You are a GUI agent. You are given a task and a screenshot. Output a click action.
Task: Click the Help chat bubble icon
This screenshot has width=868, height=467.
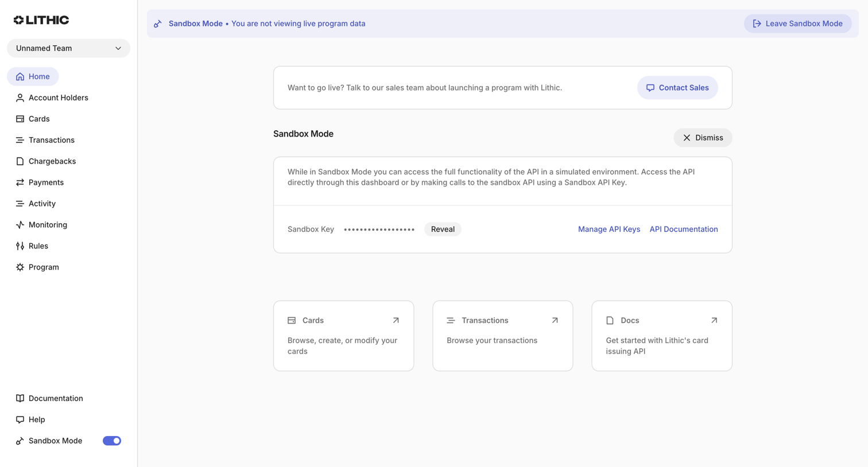point(20,419)
